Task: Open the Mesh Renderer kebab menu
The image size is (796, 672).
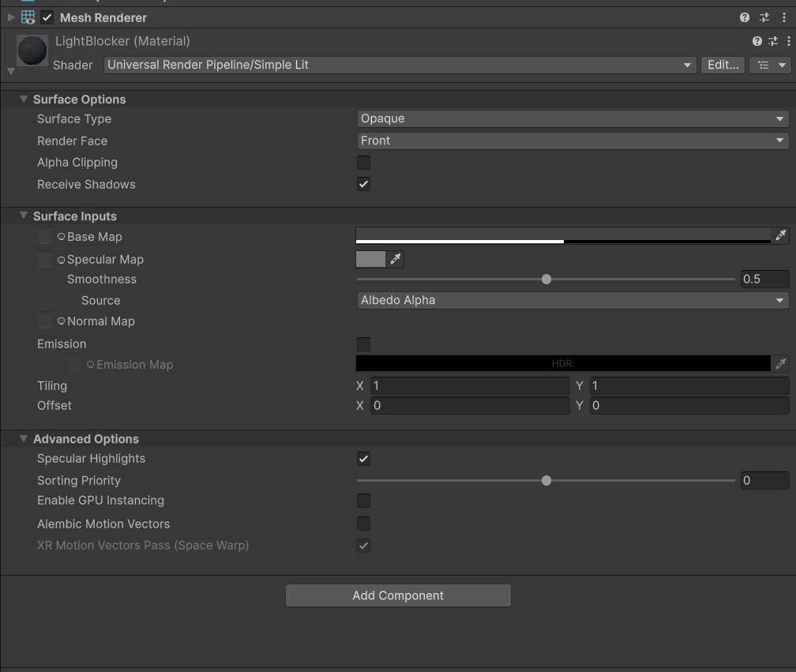Action: coord(784,17)
